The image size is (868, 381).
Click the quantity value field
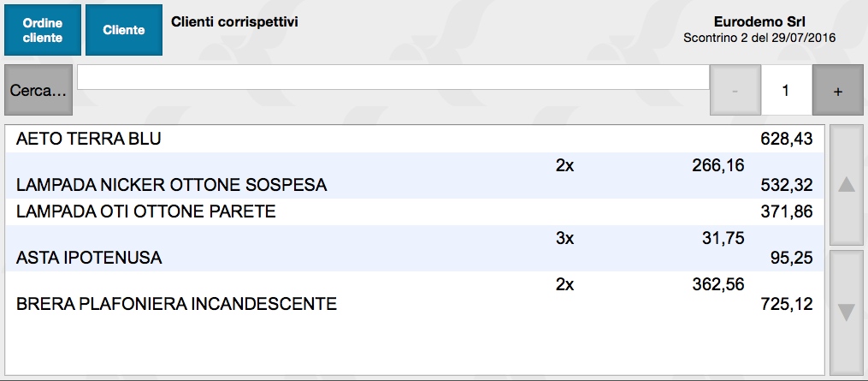[786, 91]
